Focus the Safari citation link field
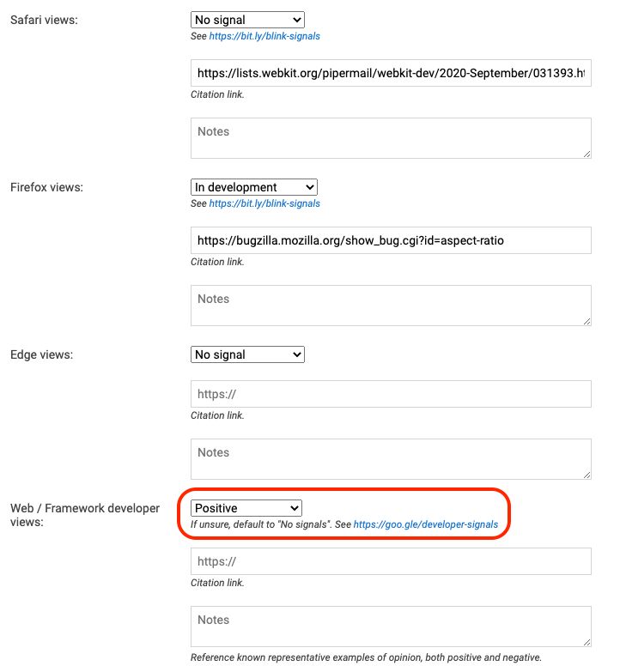Screen dimensions: 620x672 pyautogui.click(x=391, y=73)
